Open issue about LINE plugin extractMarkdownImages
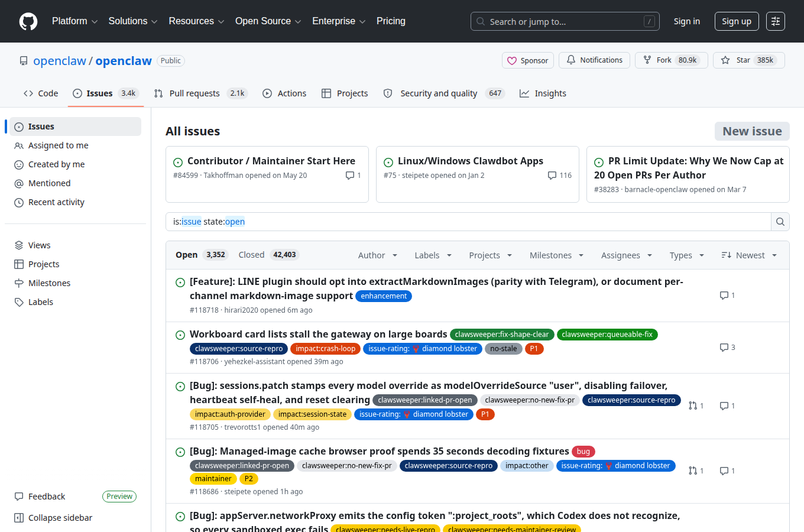 tap(436, 288)
